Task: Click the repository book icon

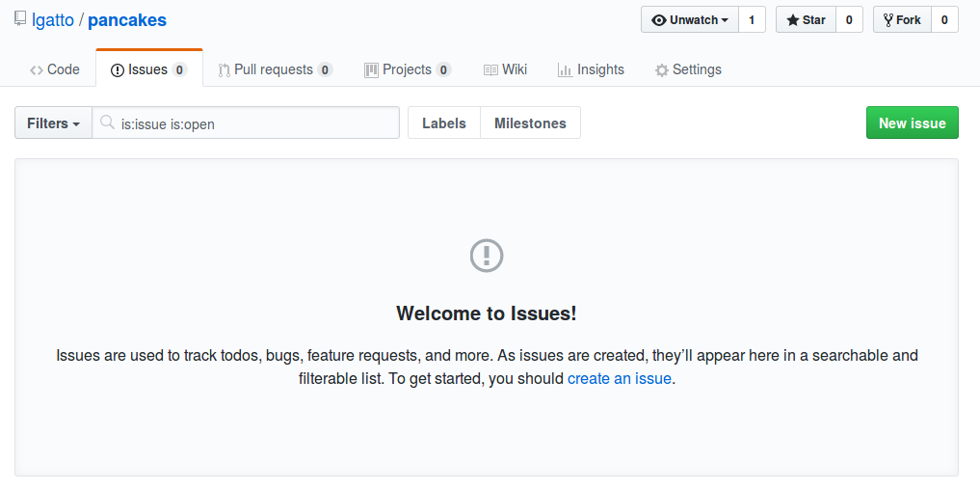Action: click(x=20, y=18)
